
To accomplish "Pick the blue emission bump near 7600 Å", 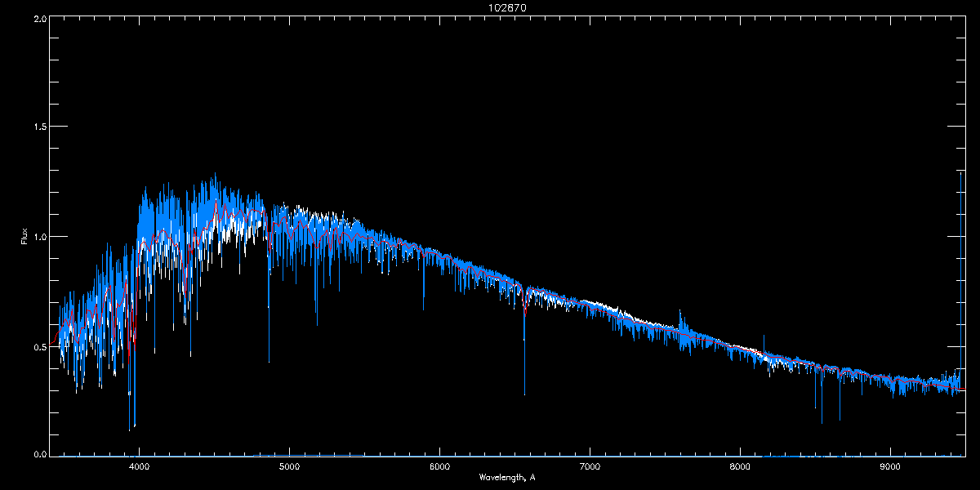I will coord(681,318).
